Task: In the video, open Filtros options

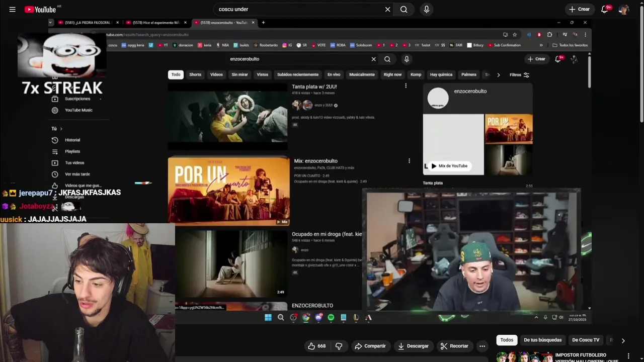Action: click(x=519, y=75)
